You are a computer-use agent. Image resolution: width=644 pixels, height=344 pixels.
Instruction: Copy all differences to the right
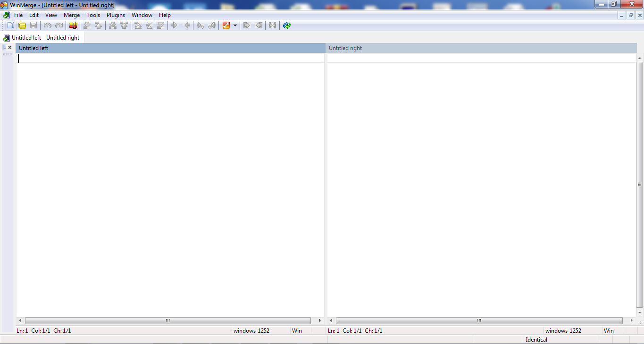point(246,25)
